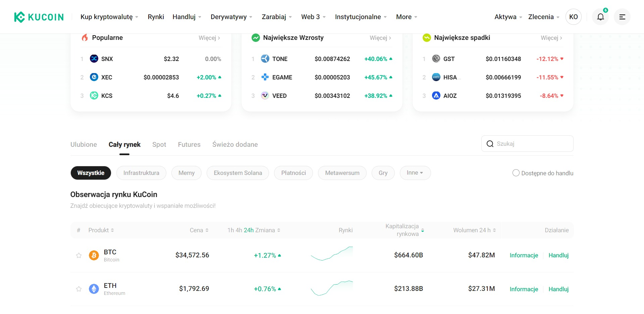This screenshot has height=314, width=644.
Task: Select Infrastruktura category filter
Action: click(141, 173)
